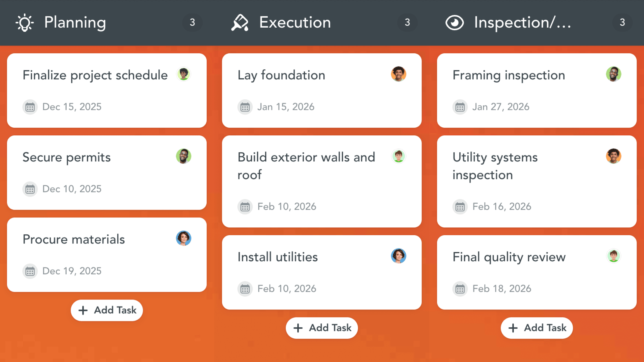Click calendar icon on Finalize project schedule

point(30,107)
